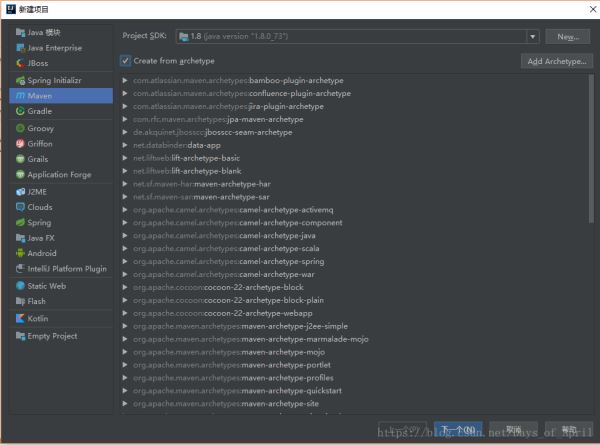This screenshot has width=600, height=445.
Task: Click the Next (下一个) button
Action: [x=458, y=430]
